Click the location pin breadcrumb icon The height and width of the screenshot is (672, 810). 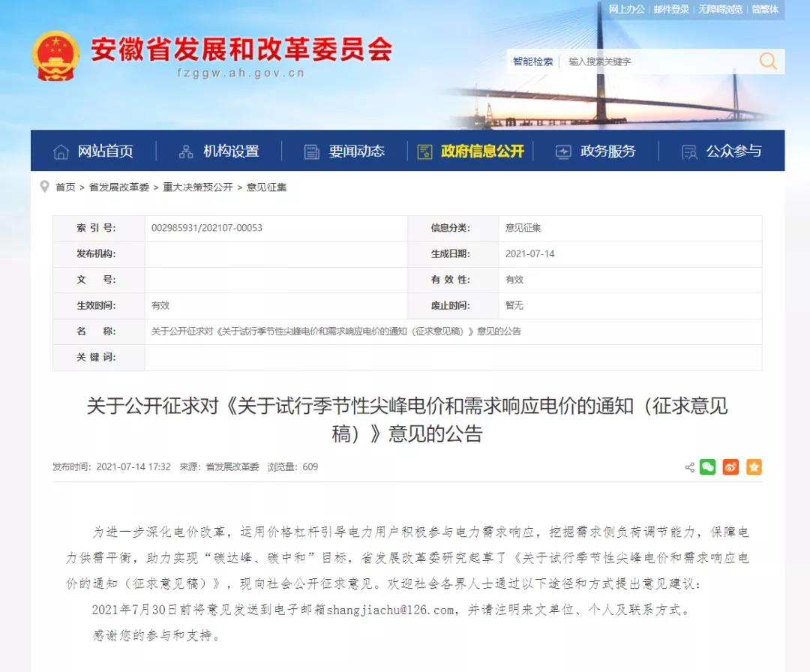tap(45, 186)
